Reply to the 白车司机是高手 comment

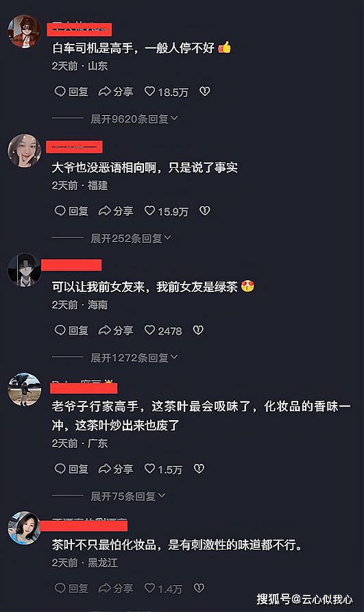[x=71, y=92]
